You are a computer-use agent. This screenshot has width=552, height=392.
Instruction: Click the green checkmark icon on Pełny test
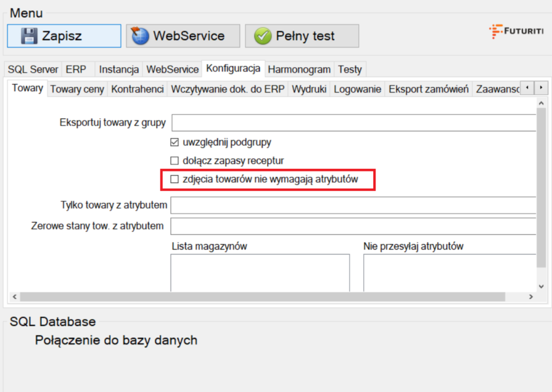263,36
